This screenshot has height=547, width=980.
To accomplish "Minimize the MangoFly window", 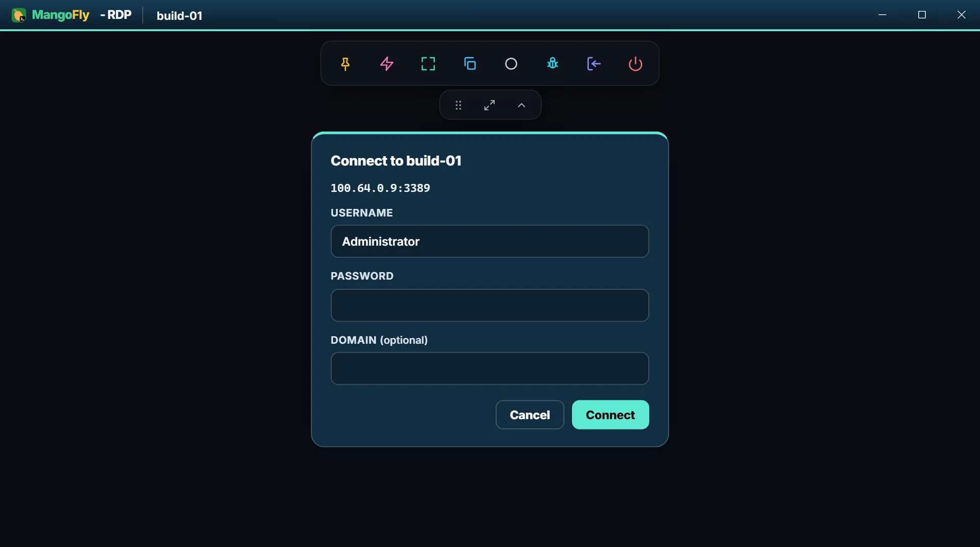I will tap(883, 15).
